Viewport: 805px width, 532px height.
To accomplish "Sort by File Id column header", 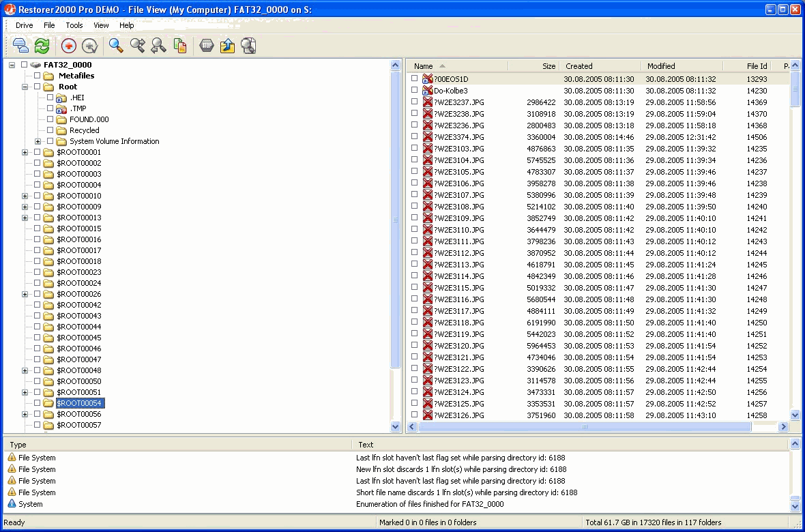I will point(746,65).
